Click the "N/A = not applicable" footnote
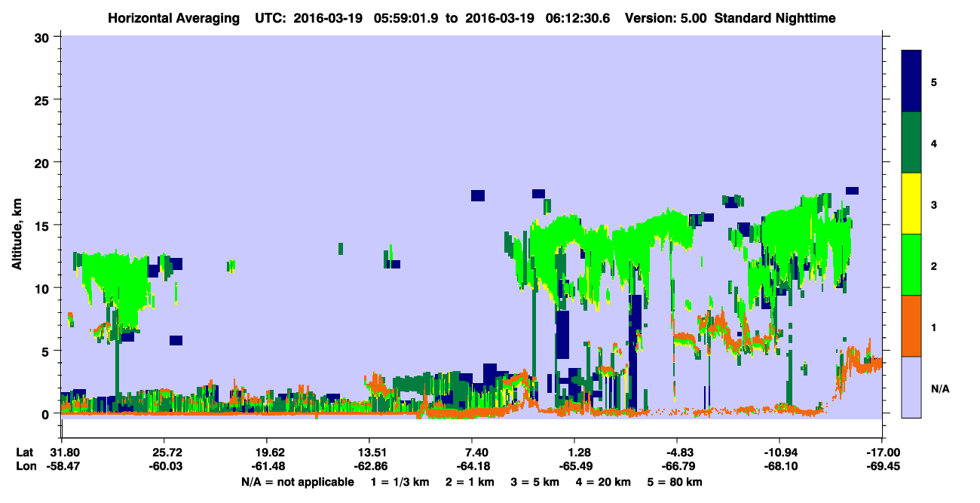 coord(297,482)
